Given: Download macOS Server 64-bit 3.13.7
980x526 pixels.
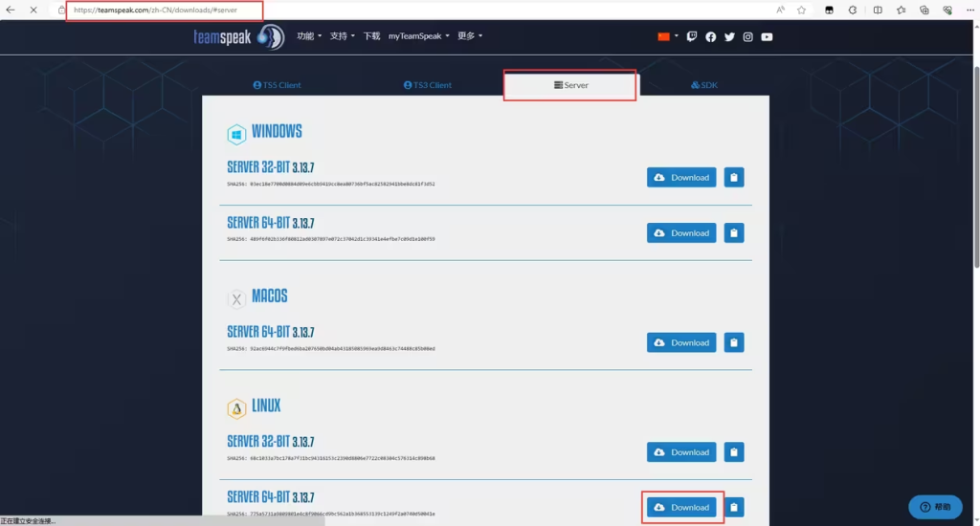Looking at the screenshot, I should 681,342.
